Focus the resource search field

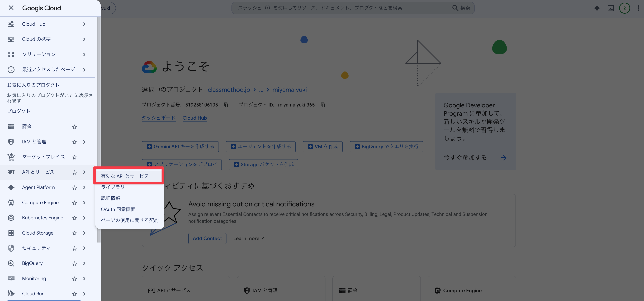(x=341, y=8)
